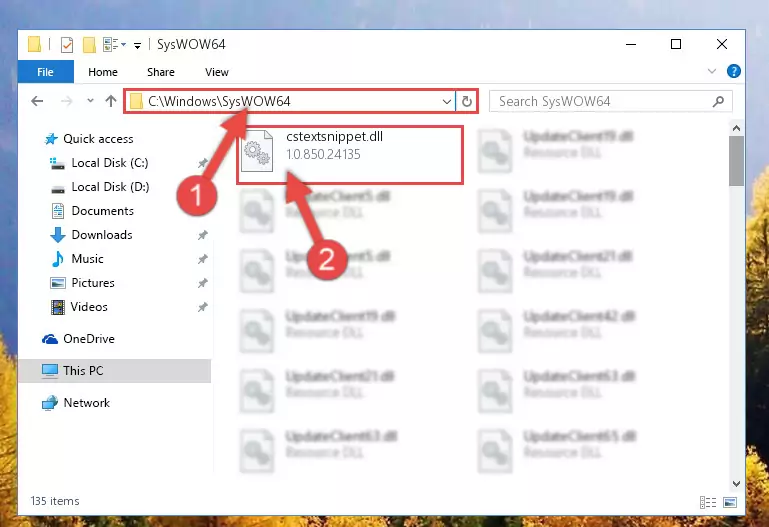Open the recent locations dropdown
Image resolution: width=769 pixels, height=527 pixels.
click(x=90, y=101)
